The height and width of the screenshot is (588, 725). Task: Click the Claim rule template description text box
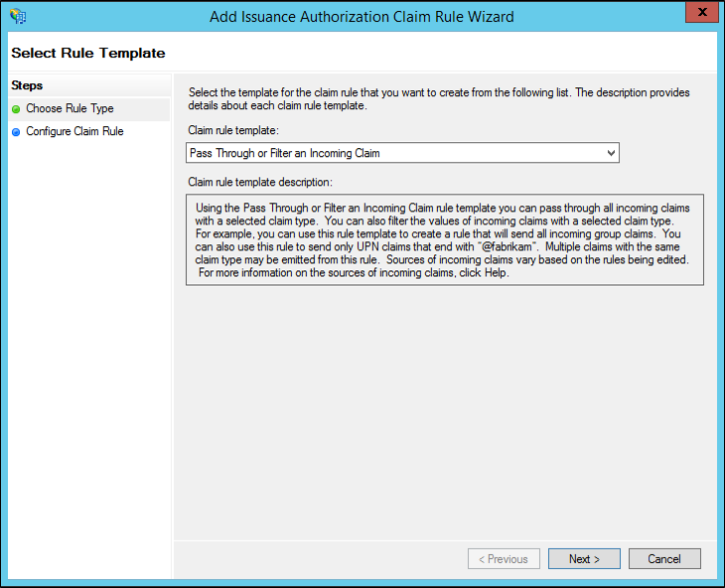pos(445,239)
